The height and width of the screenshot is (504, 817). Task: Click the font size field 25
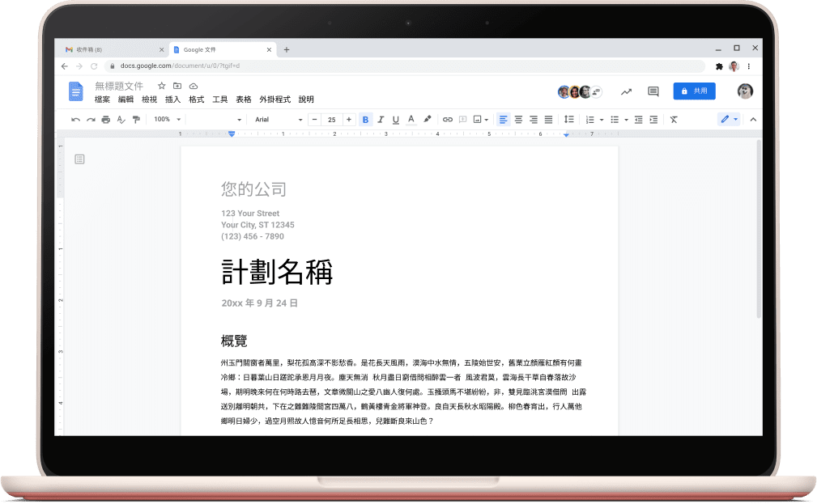click(331, 120)
